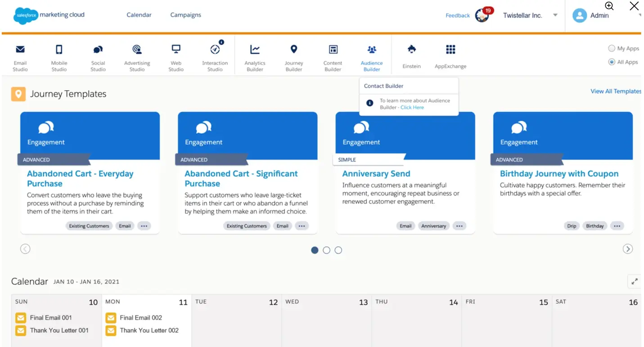644x347 pixels.
Task: Open Thank You Letter 002 calendar entry
Action: pyautogui.click(x=149, y=330)
